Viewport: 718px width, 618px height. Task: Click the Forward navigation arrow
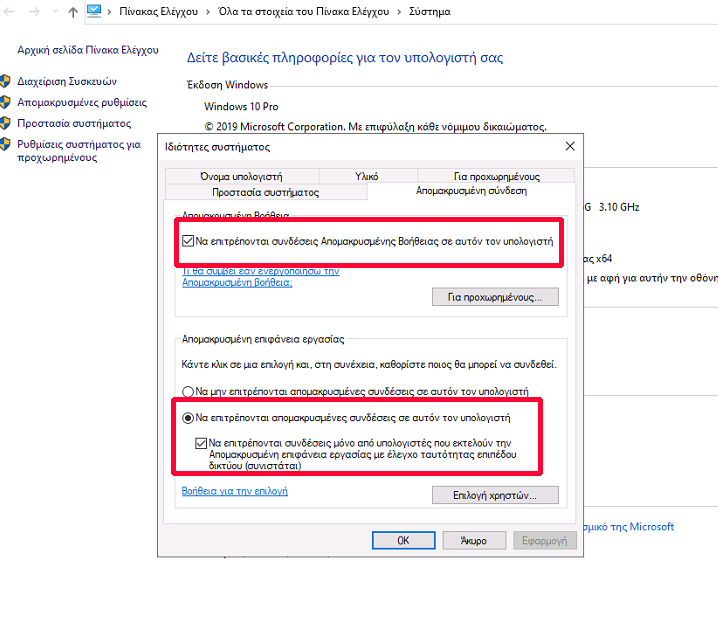point(34,12)
